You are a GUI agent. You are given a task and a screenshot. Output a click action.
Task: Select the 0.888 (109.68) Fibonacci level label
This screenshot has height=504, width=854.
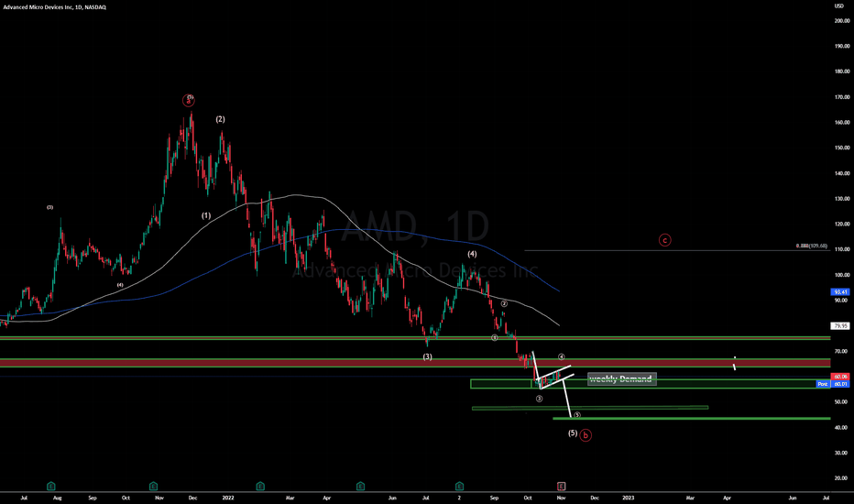tap(811, 246)
